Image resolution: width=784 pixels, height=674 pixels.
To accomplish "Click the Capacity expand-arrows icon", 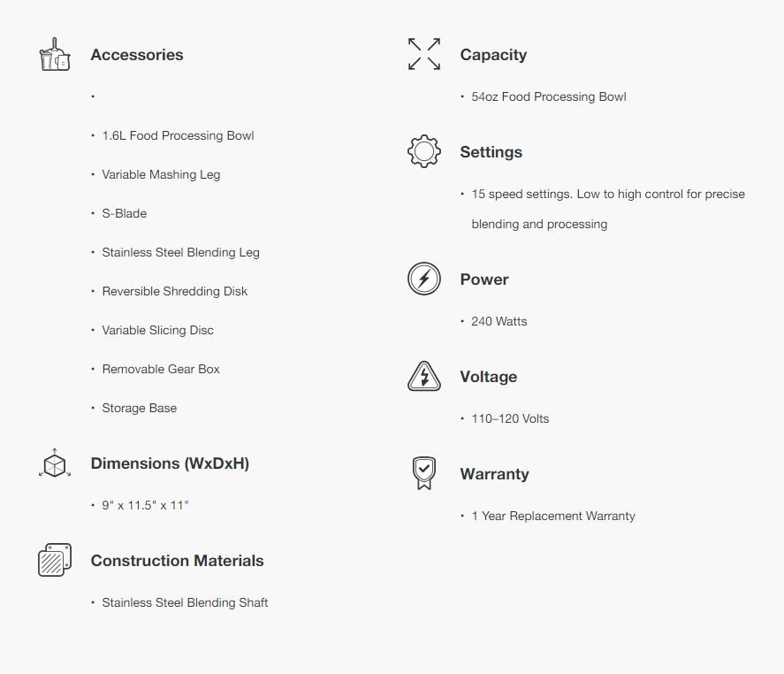I will (x=424, y=54).
